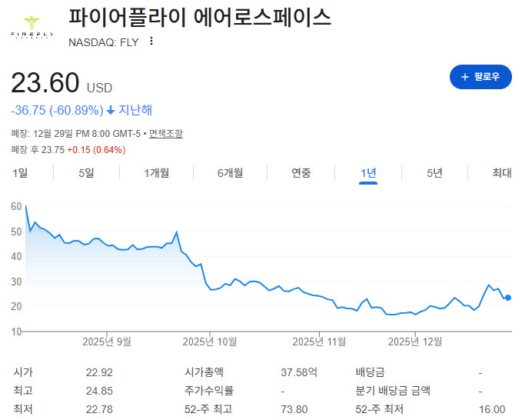Click the 2025년 9월 axis label

coord(107,342)
